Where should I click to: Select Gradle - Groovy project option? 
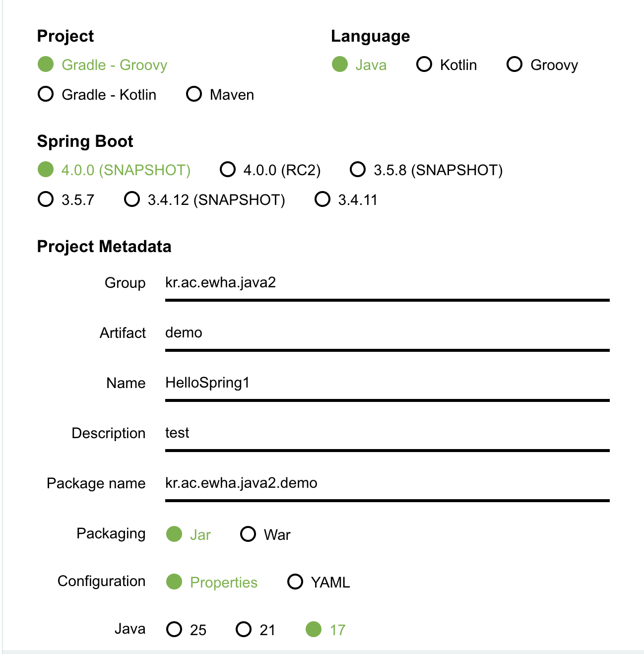pyautogui.click(x=46, y=65)
